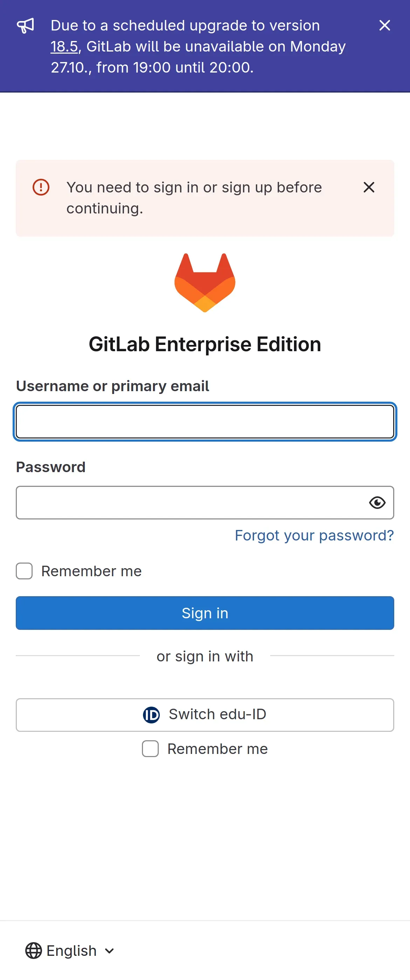
Task: Focus the Username or primary email field
Action: (x=205, y=422)
